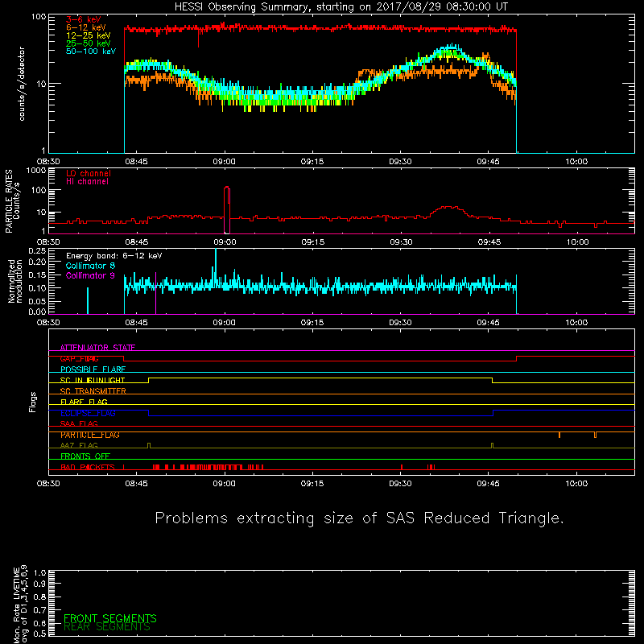The width and height of the screenshot is (644, 644).
Task: Select the 12-25 keV legend label
Action: (x=89, y=35)
